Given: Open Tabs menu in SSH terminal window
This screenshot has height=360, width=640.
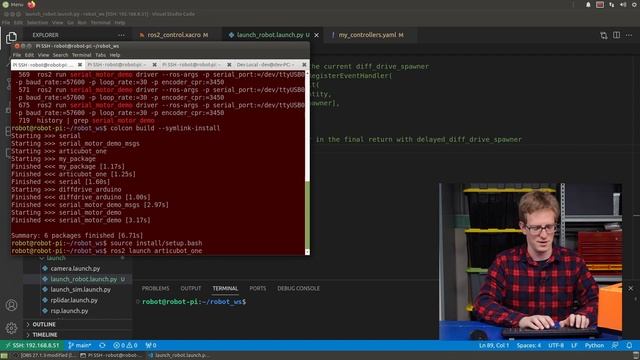Looking at the screenshot, I should click(x=100, y=55).
